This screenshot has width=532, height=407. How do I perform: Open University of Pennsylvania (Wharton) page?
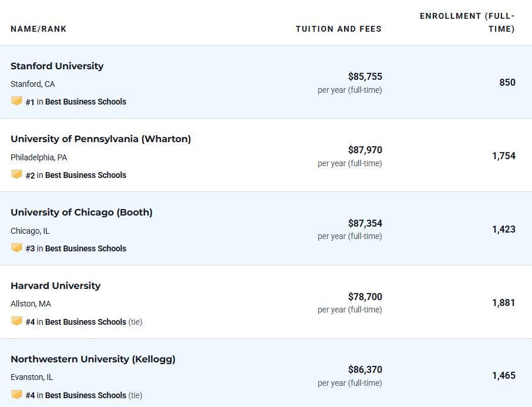(101, 139)
